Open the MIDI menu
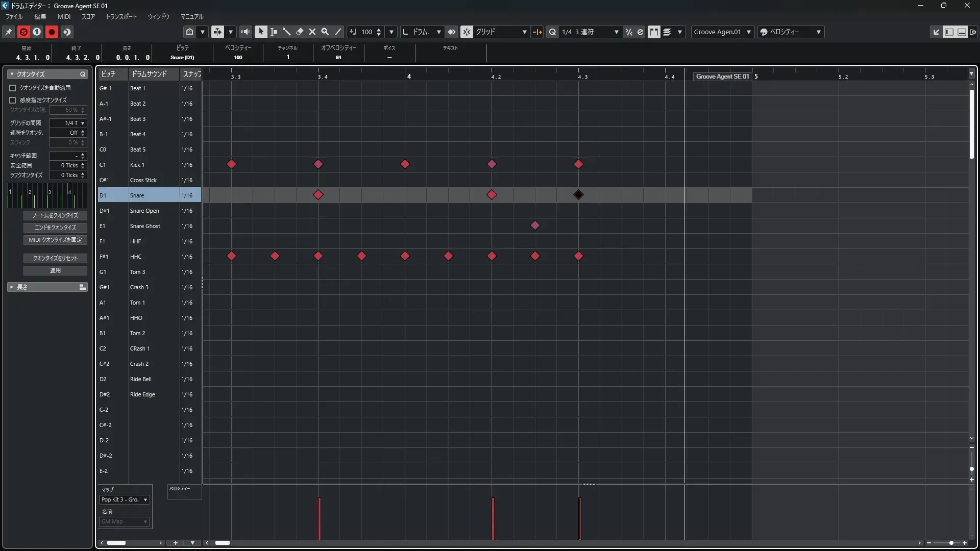The image size is (980, 551). 64,16
